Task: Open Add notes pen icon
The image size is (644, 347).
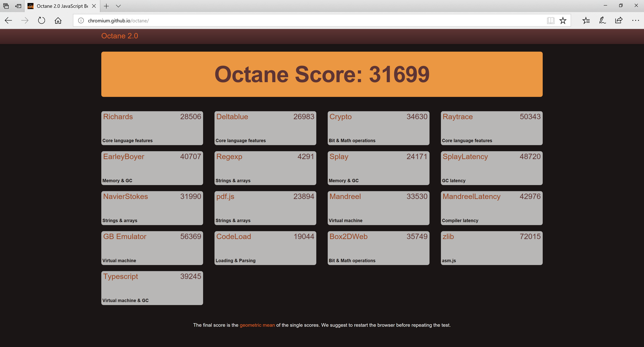Action: click(602, 21)
